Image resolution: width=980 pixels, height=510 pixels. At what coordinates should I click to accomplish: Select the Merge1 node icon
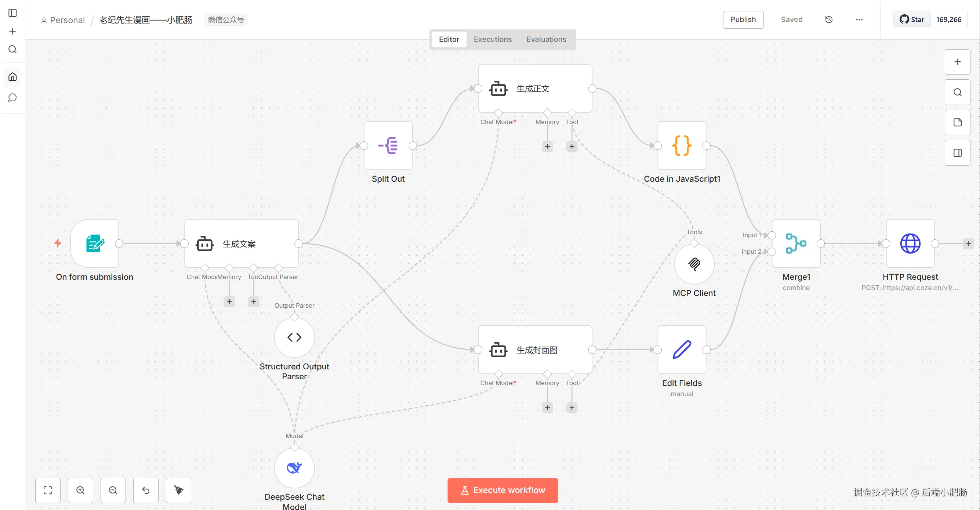[796, 243]
